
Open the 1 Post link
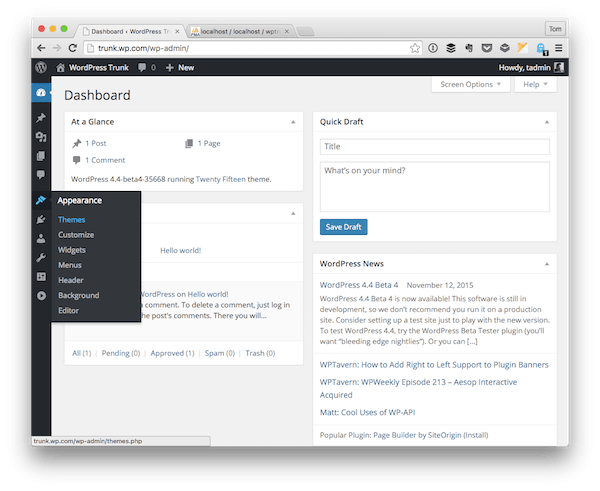[x=96, y=144]
